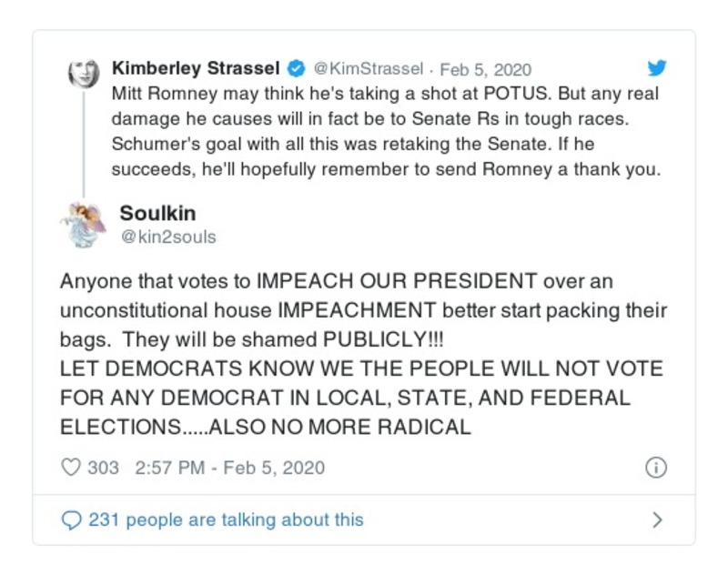Click the 303 likes count
The image size is (728, 575).
coord(103,468)
